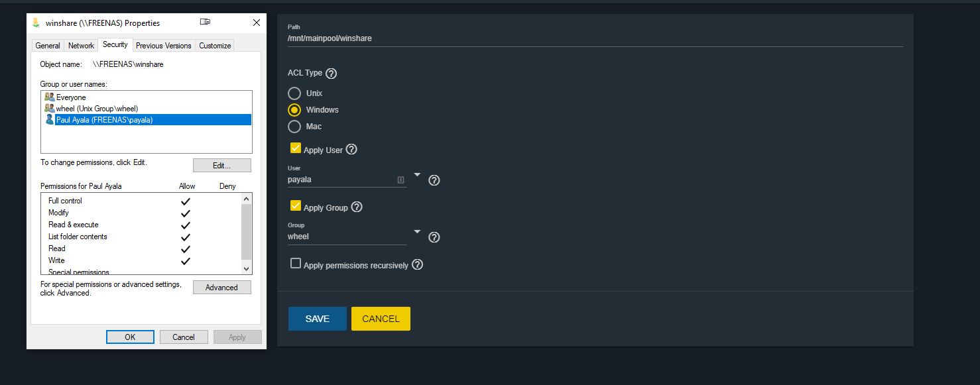Open help for Apply User
The image size is (980, 385).
pyautogui.click(x=351, y=150)
